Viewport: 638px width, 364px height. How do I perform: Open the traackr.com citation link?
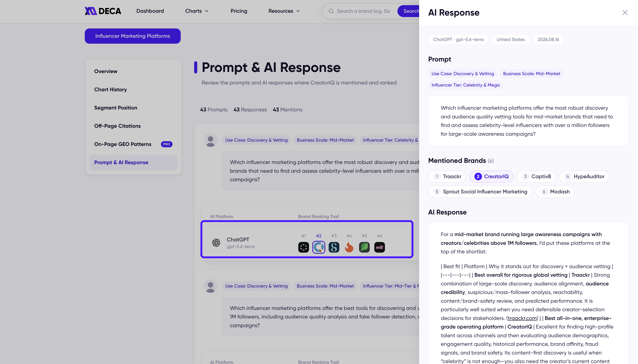click(522, 318)
